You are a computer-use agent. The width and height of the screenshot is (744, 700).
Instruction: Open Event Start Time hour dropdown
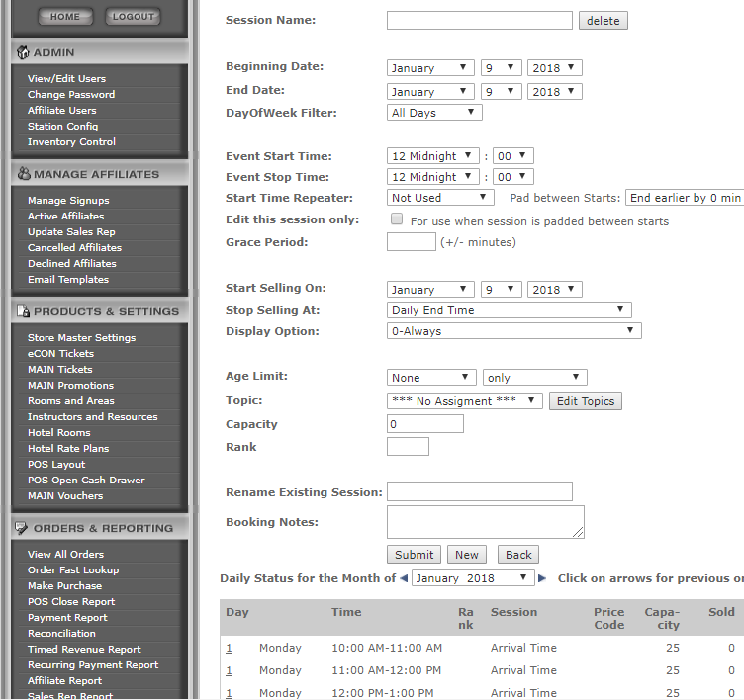click(433, 156)
